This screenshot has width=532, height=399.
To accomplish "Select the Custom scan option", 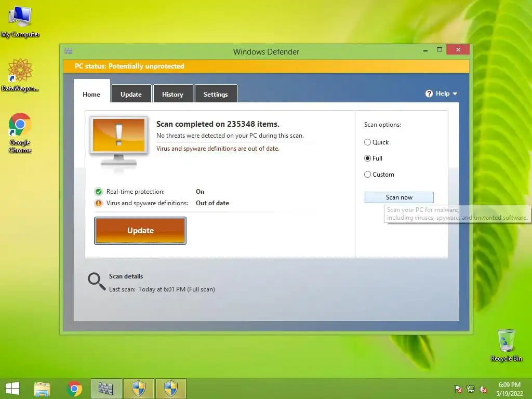I will 379,175.
